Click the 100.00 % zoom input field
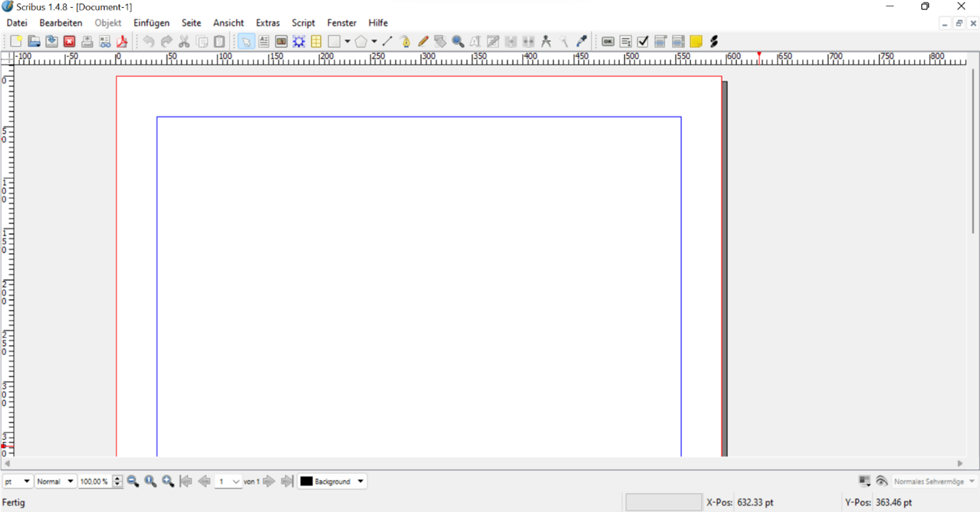Screen dimensions: 980x512 click(x=95, y=482)
